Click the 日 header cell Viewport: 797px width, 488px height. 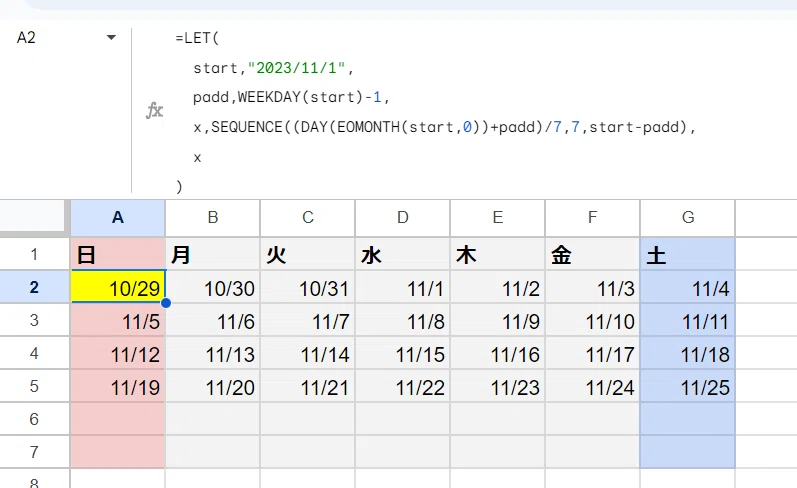coord(118,254)
